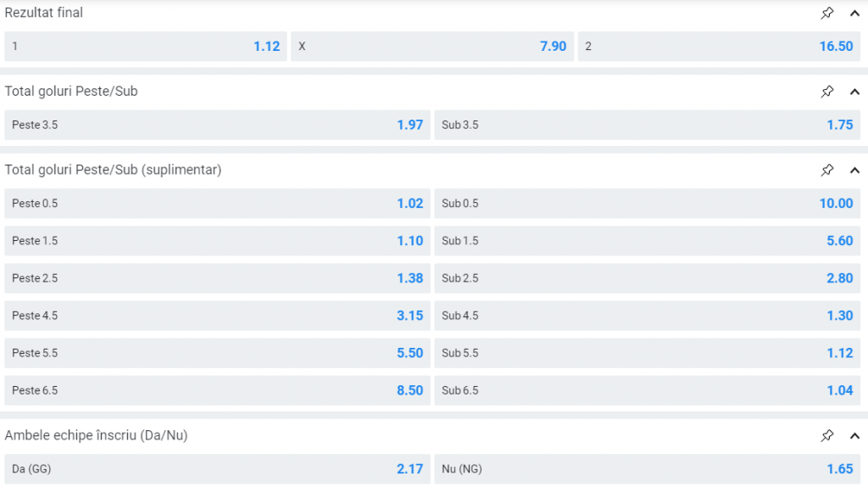Image resolution: width=868 pixels, height=487 pixels.
Task: Collapse the Total goluri Peste/Sub section
Action: point(854,92)
